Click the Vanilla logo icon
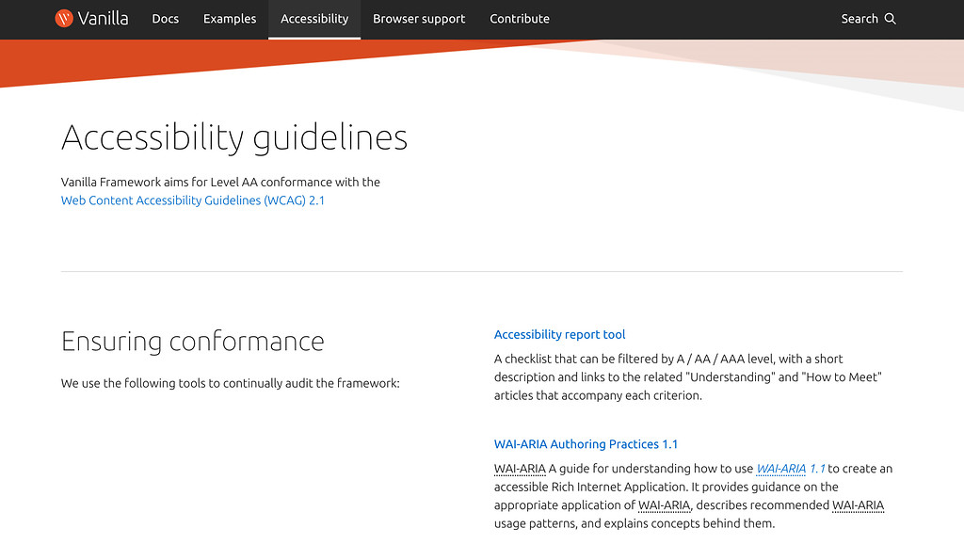The width and height of the screenshot is (964, 560). coord(63,18)
